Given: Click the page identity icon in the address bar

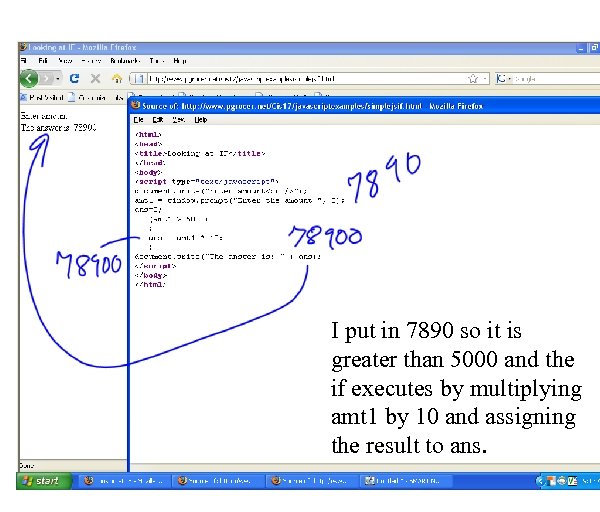Looking at the screenshot, I should pos(139,79).
